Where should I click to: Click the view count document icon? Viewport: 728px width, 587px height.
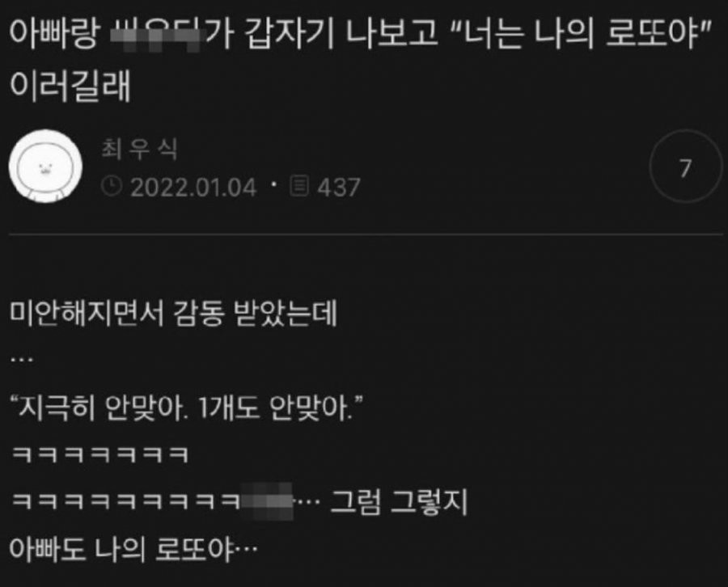[x=299, y=186]
